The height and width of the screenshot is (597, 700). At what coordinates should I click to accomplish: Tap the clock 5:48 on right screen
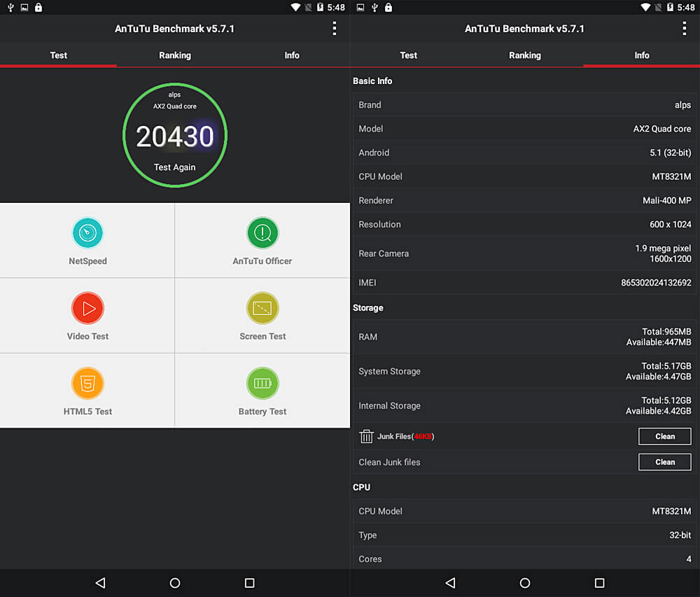click(686, 7)
